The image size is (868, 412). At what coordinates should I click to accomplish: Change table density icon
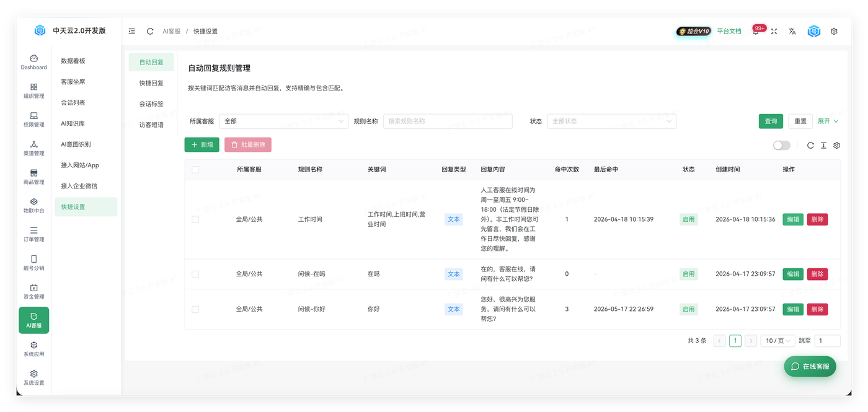point(823,146)
